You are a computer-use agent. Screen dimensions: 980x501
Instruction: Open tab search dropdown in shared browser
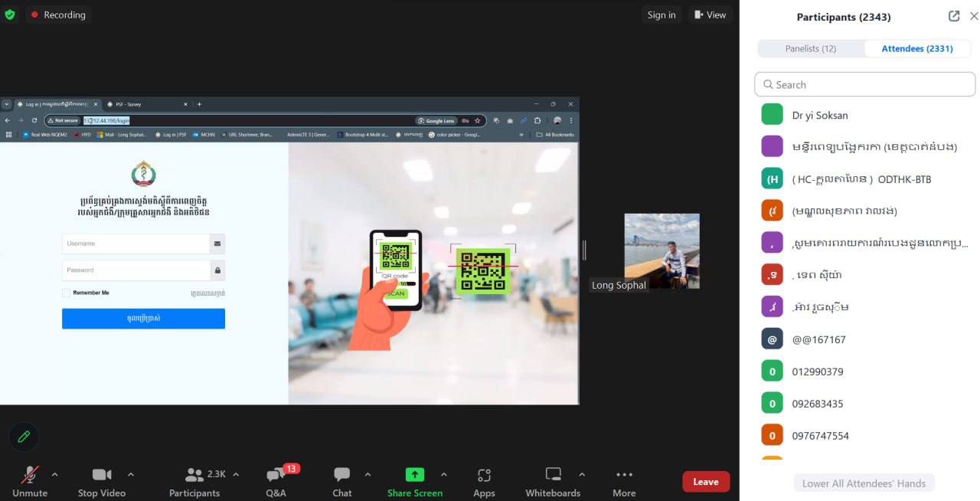click(x=7, y=104)
